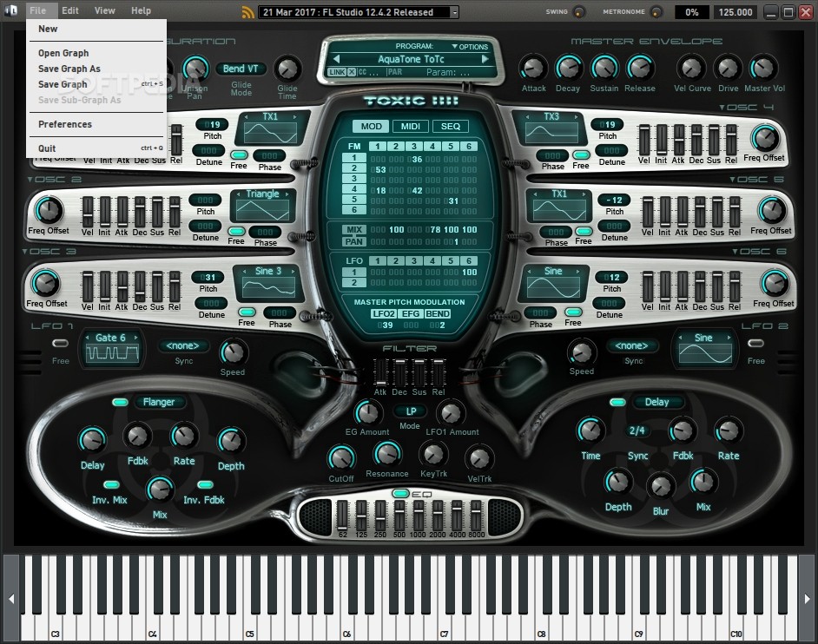Click the Metronome knob
The width and height of the screenshot is (818, 644).
656,11
